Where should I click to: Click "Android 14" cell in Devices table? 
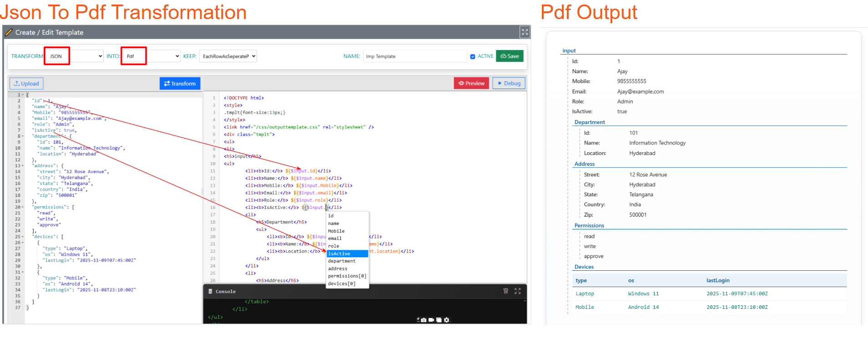tap(643, 307)
